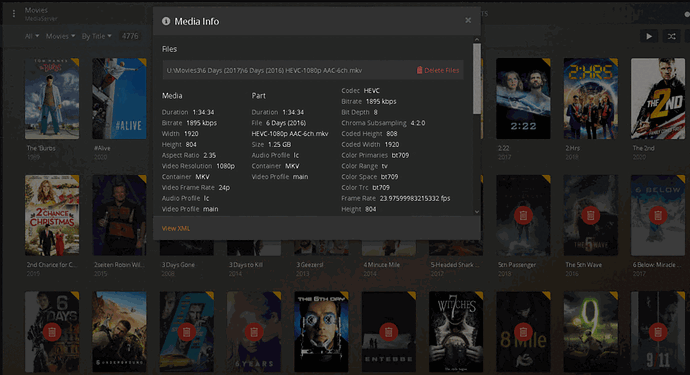Open the 2seiten Robin Williams poster
The image size is (690, 375).
[x=119, y=215]
